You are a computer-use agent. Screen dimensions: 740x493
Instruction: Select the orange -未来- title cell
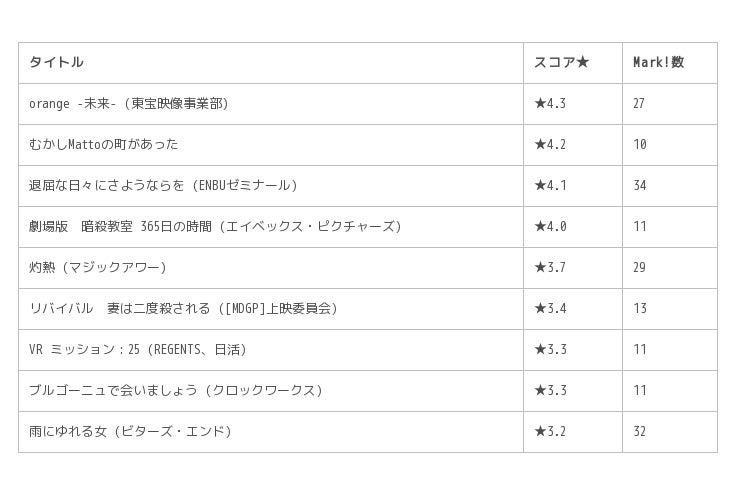[x=129, y=103]
